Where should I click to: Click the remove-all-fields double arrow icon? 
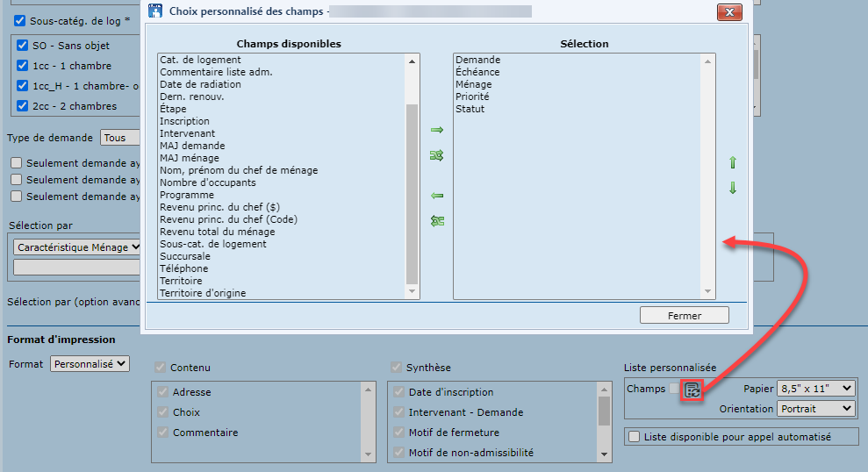click(436, 221)
